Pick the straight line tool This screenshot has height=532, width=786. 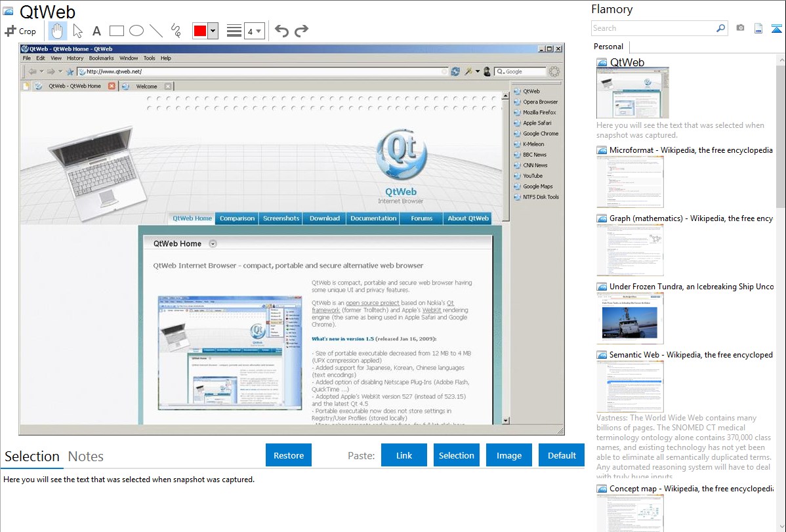tap(156, 31)
